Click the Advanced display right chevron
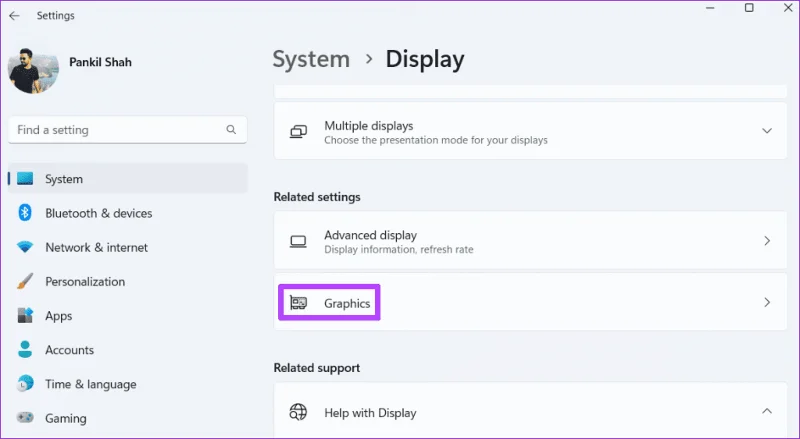 [767, 241]
